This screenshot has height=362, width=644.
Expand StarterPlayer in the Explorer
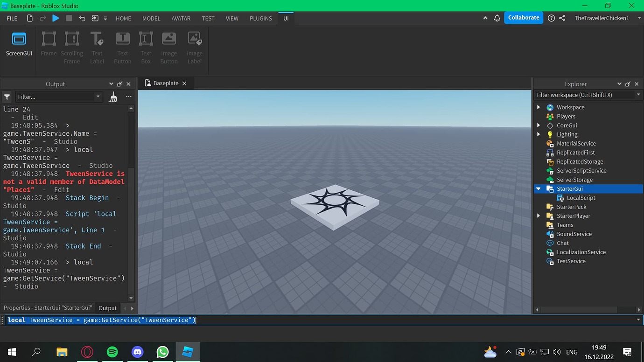pyautogui.click(x=539, y=216)
